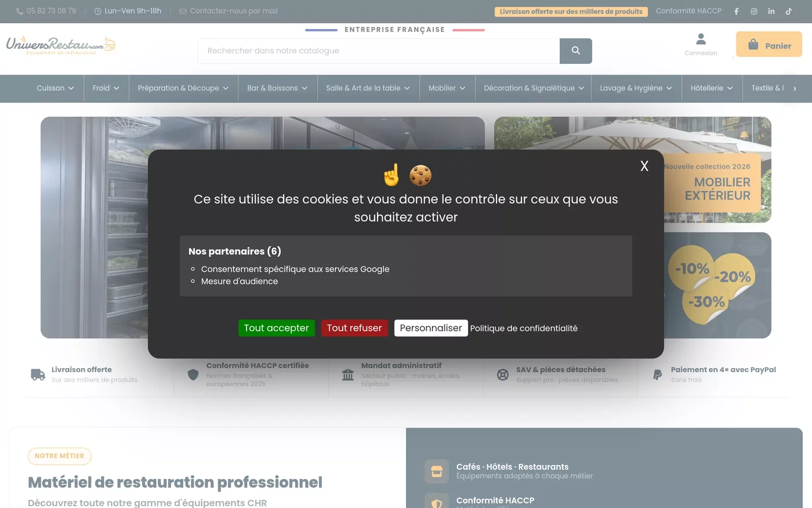Expand the Salle & Art de la table menu
Screen dimensions: 812x508
coord(368,88)
